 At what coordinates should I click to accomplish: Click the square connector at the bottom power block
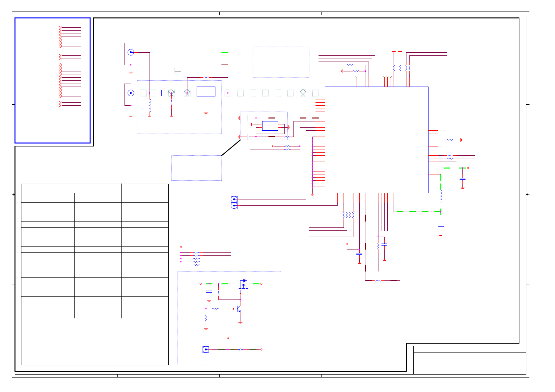206,350
